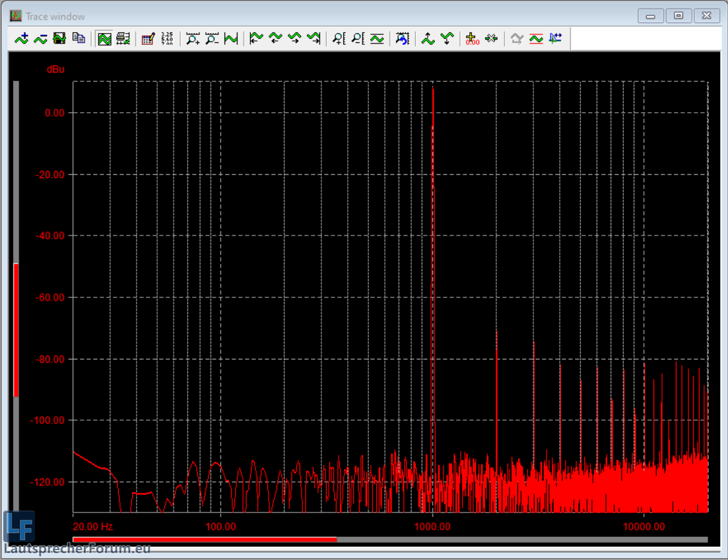Zoom in horizontally with the magnifier plus
Viewport: 728px width, 560px height.
pyautogui.click(x=193, y=39)
